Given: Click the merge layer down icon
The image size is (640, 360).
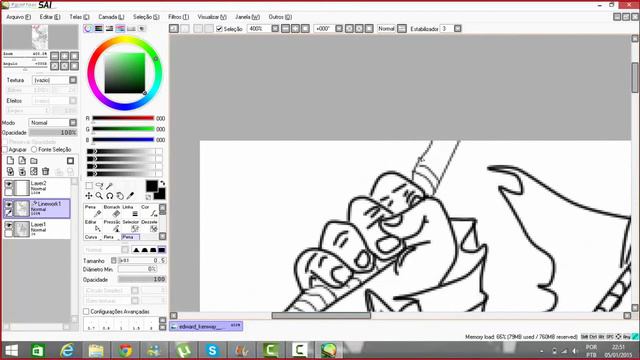Looking at the screenshot, I should pos(22,171).
